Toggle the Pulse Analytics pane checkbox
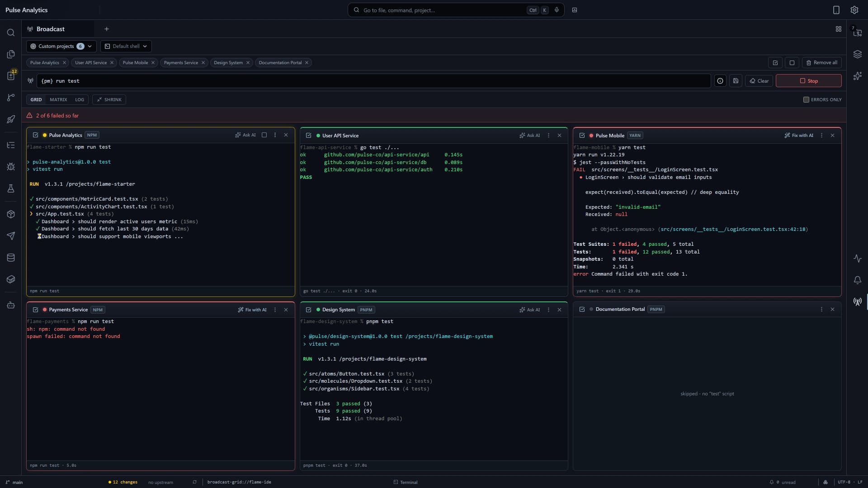The width and height of the screenshot is (868, 488). [x=35, y=135]
